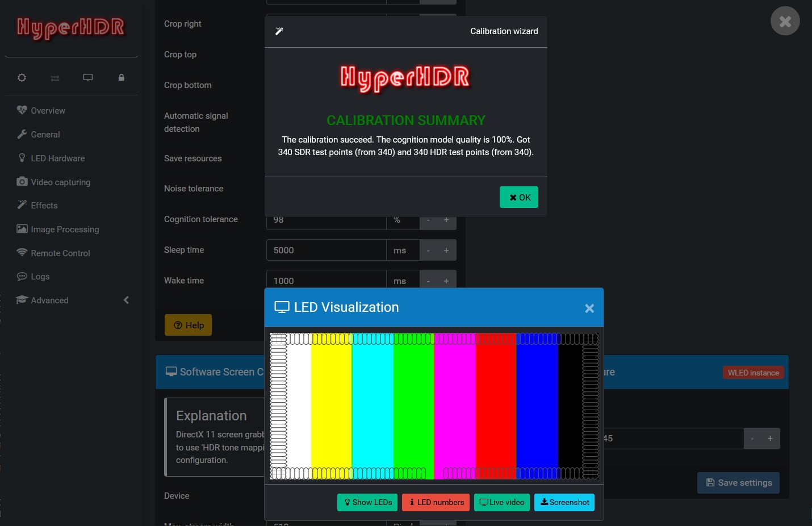Increase Cognition tolerance with plus
812x526 pixels.
(x=446, y=222)
